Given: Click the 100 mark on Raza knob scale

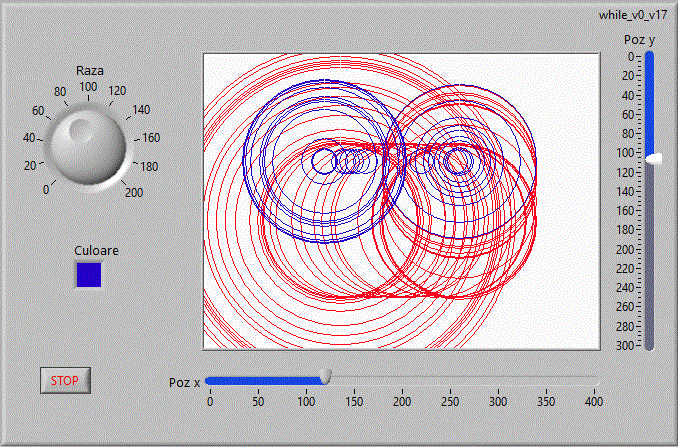Looking at the screenshot, I should tap(88, 87).
